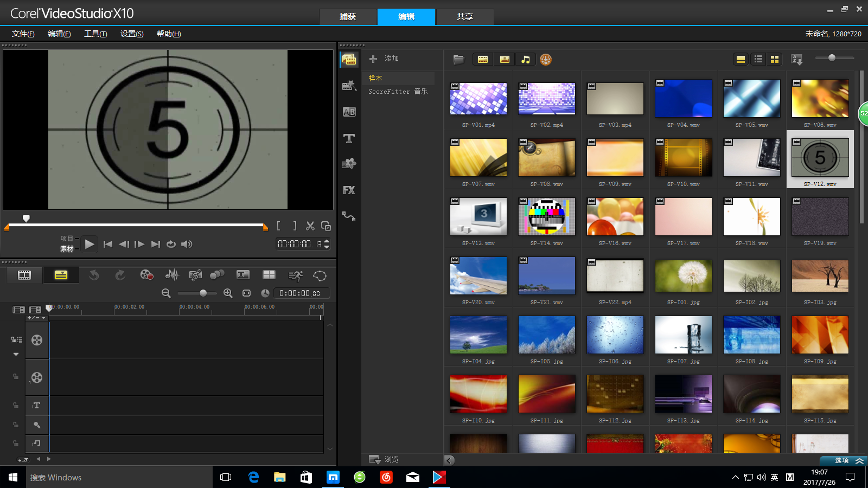Image resolution: width=868 pixels, height=488 pixels.
Task: Click the timeline zoom in magnifier
Action: coord(228,293)
